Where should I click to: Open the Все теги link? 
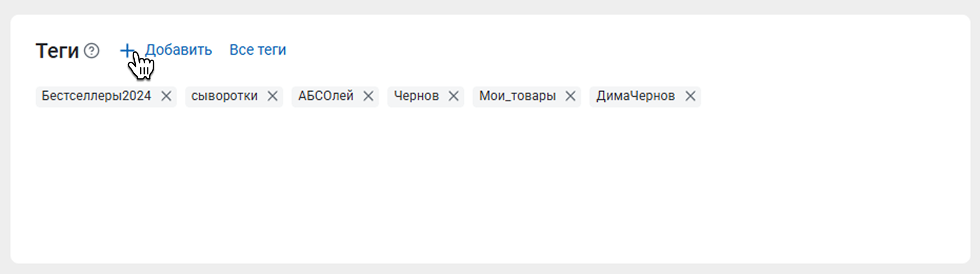[x=258, y=50]
